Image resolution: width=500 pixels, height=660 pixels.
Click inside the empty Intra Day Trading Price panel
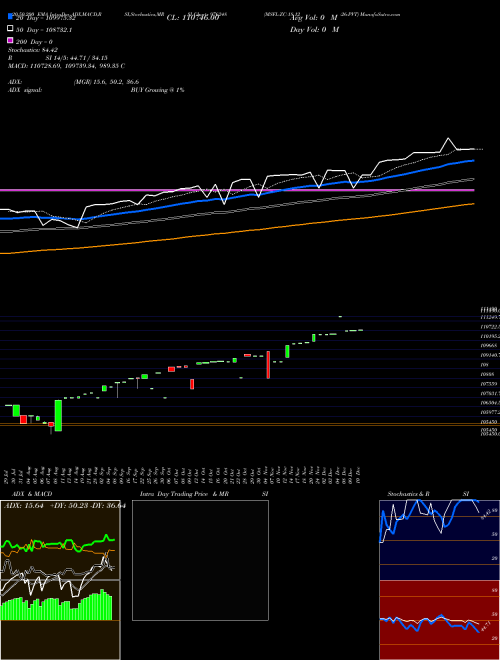pos(200,560)
